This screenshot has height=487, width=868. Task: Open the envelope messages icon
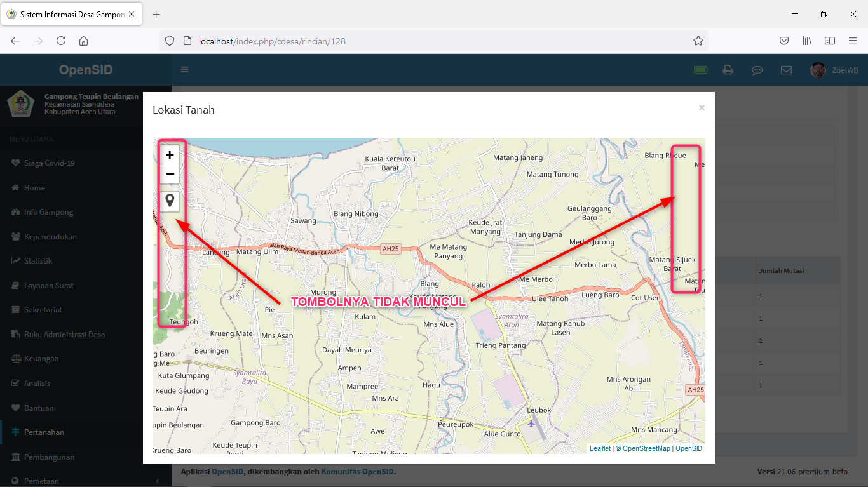click(786, 70)
